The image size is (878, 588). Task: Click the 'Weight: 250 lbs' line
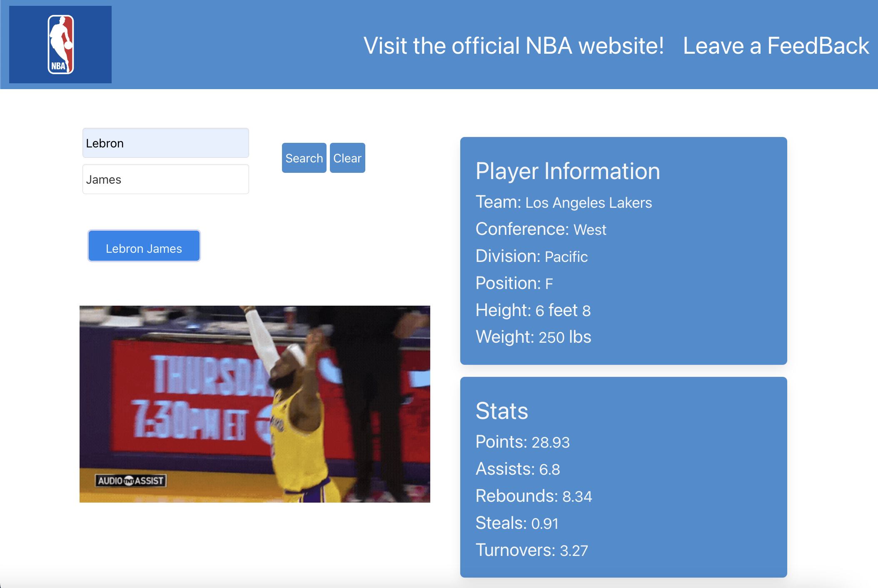pos(533,337)
